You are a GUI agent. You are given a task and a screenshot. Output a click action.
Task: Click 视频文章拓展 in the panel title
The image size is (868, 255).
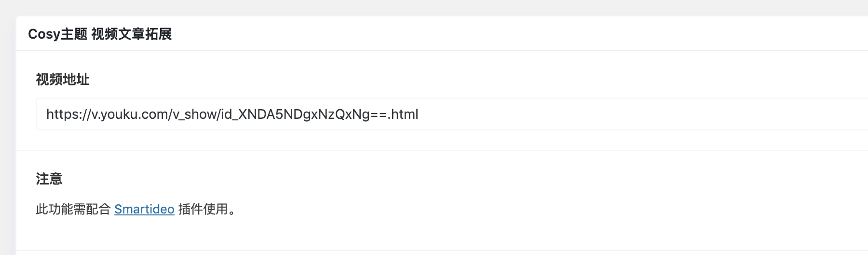(x=132, y=34)
